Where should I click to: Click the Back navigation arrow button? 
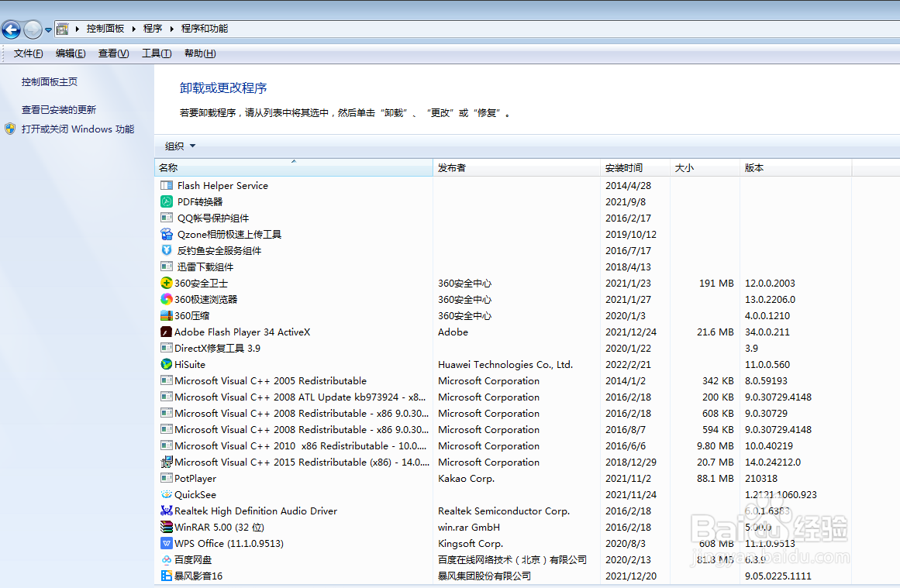12,29
